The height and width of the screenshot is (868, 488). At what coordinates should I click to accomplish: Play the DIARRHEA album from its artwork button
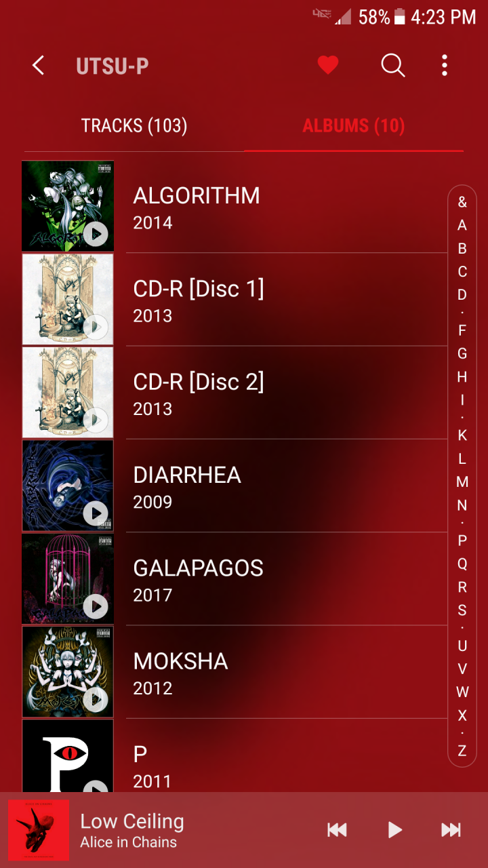96,513
